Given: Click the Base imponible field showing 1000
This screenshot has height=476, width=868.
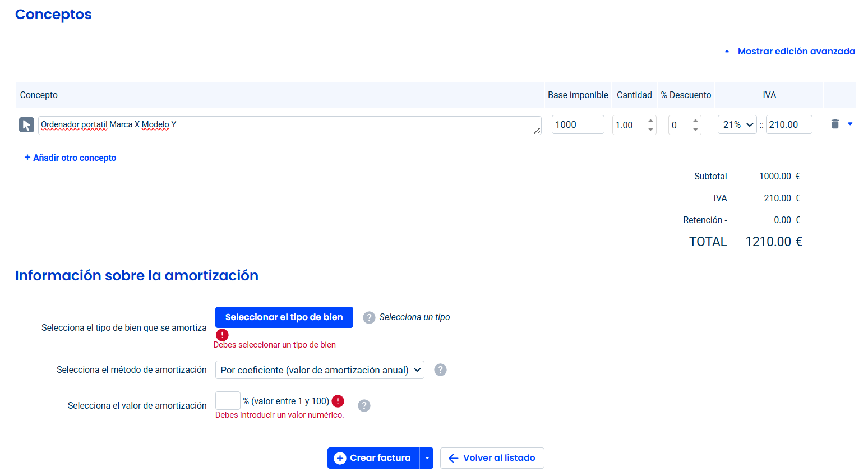Looking at the screenshot, I should (578, 124).
